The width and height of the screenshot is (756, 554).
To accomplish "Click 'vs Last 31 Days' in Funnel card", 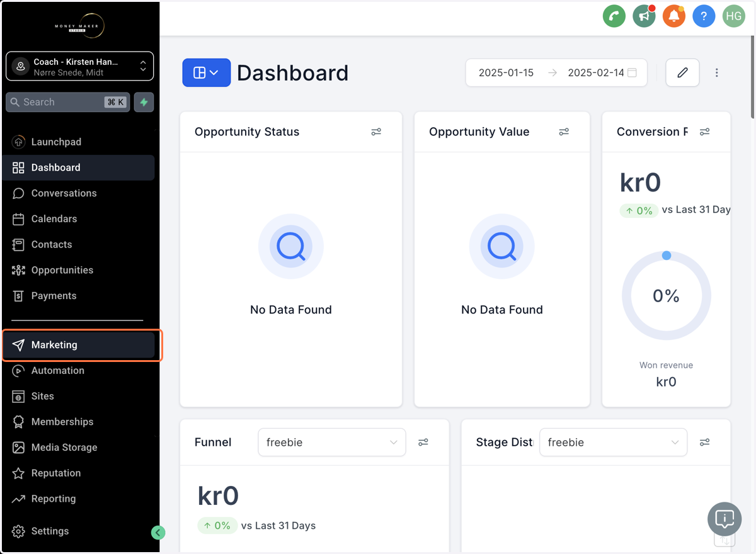I will [278, 526].
